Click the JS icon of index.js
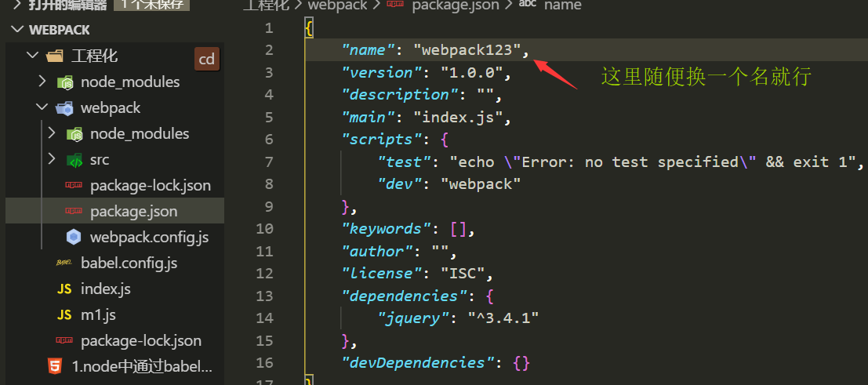 (x=64, y=289)
